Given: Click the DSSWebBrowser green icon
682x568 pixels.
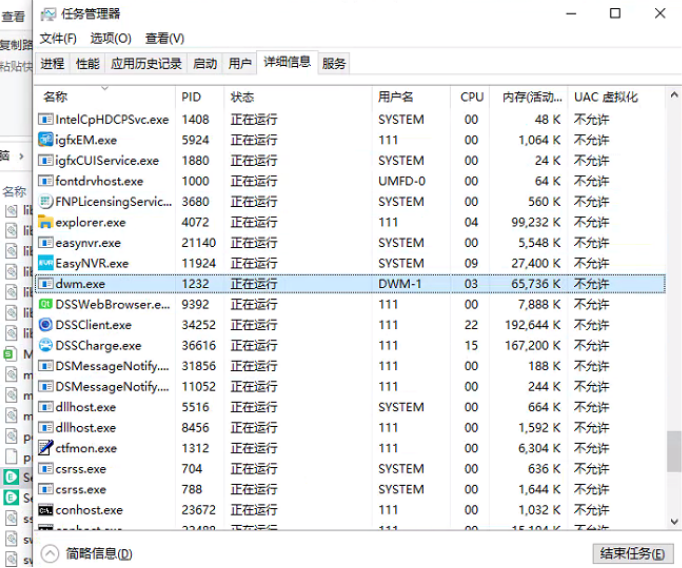Looking at the screenshot, I should point(46,304).
